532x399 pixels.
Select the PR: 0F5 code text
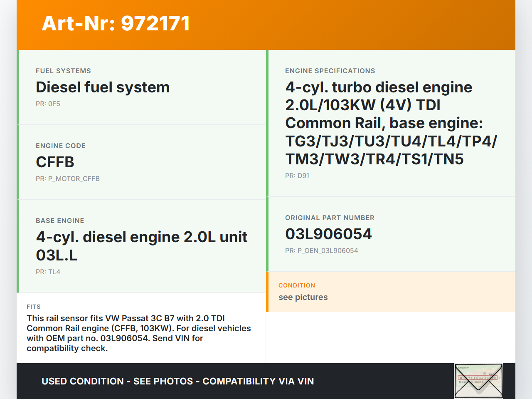point(48,104)
